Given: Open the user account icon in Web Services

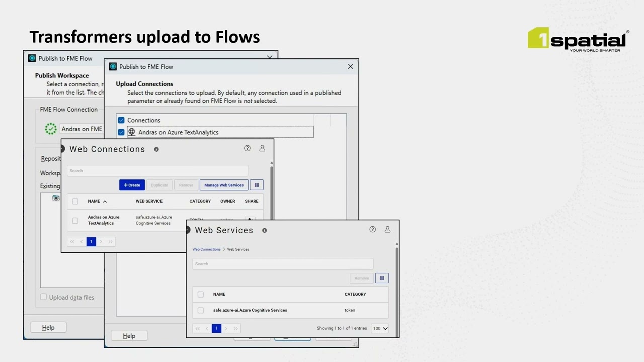Looking at the screenshot, I should click(387, 229).
